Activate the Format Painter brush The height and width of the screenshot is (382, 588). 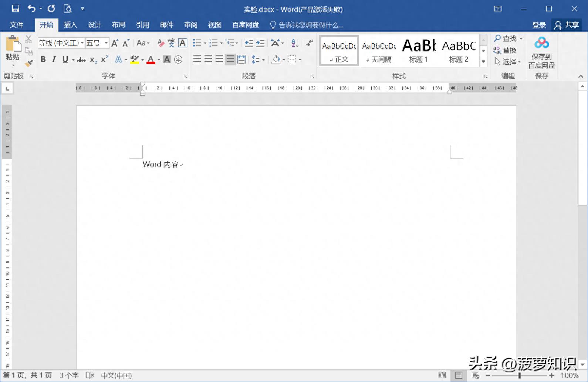(28, 63)
